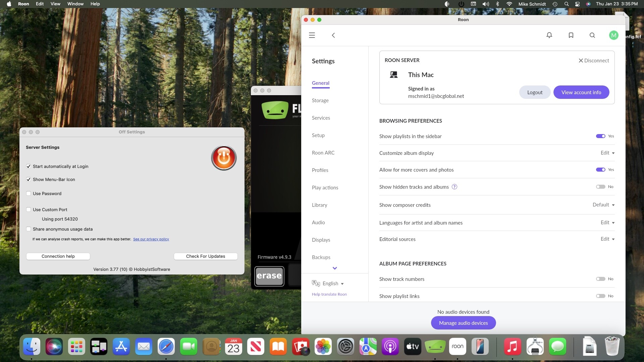
Task: Open the English language dropdown
Action: 328,284
